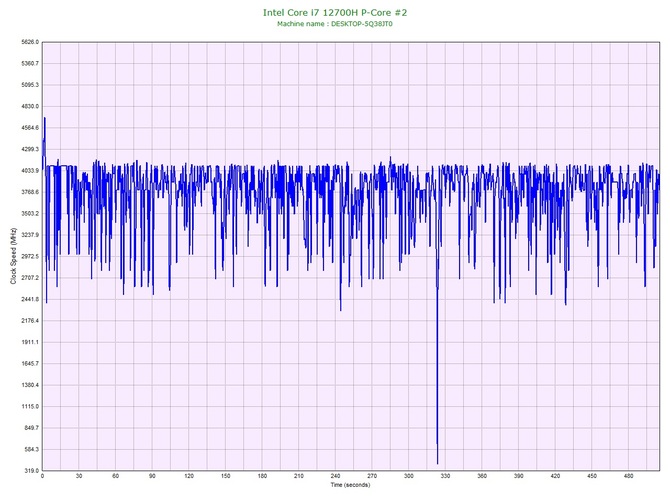Click the 270 seconds x-axis tick label
The height and width of the screenshot is (502, 670).
372,476
